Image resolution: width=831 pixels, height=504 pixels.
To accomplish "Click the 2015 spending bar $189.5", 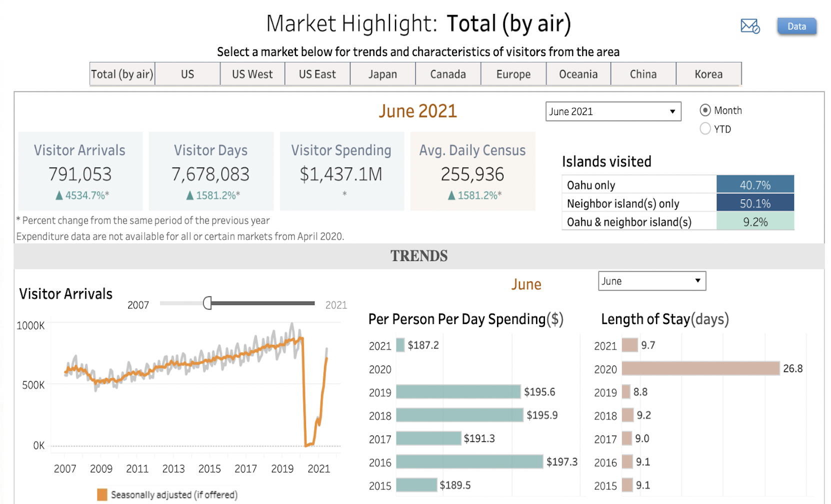I will tap(416, 485).
